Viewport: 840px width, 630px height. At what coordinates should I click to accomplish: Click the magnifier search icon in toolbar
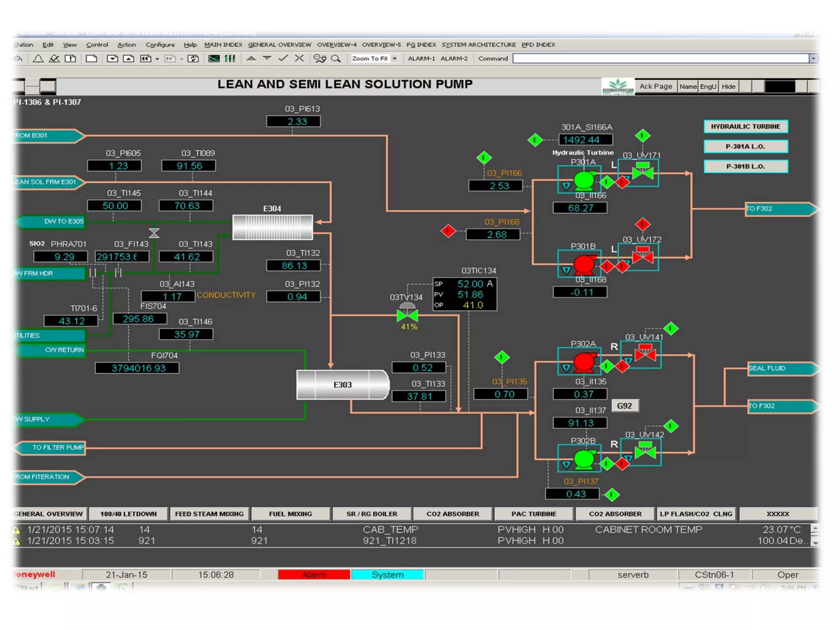click(x=336, y=59)
